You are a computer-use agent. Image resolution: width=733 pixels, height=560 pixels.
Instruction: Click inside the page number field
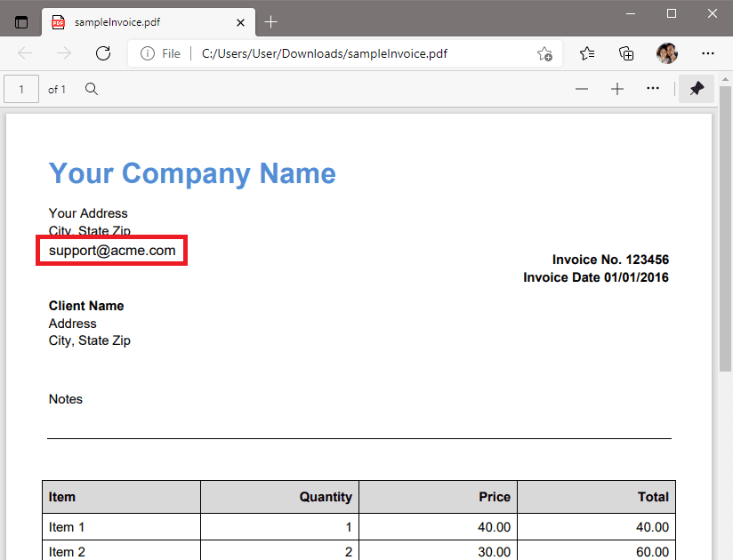(21, 89)
